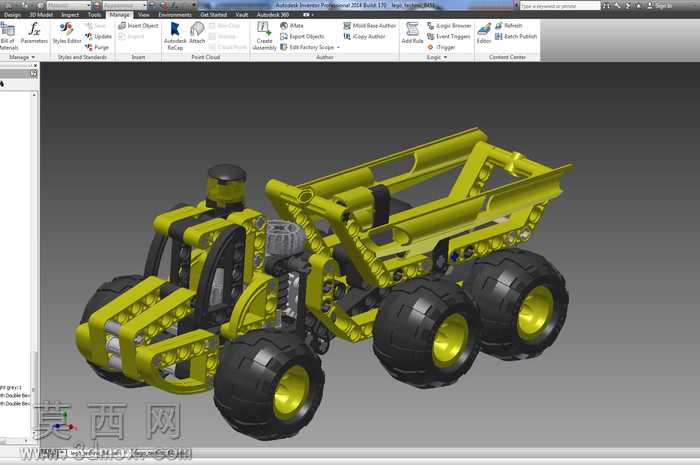Expand the Manage panel dropdown
Screen dimensions: 700x465
(x=21, y=57)
